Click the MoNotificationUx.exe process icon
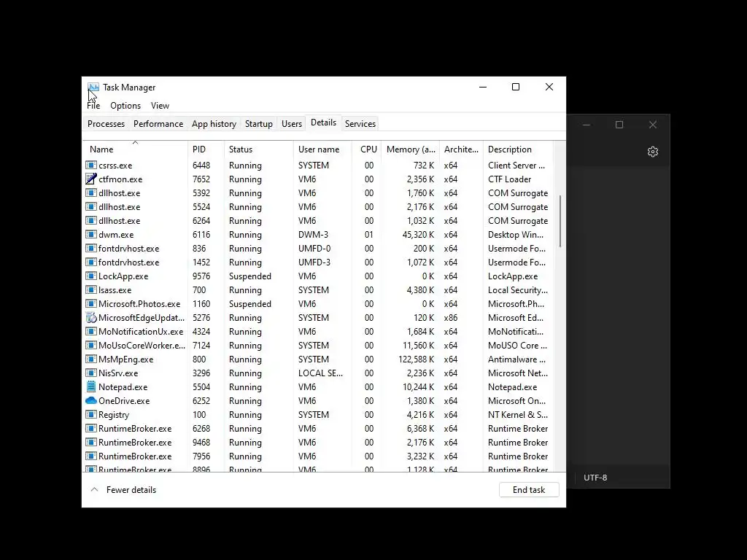 (91, 331)
